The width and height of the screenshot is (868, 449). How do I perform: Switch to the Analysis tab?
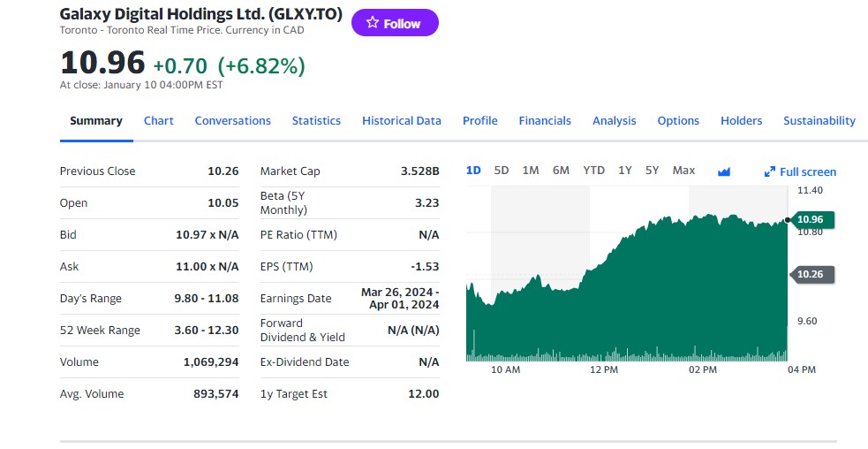614,121
